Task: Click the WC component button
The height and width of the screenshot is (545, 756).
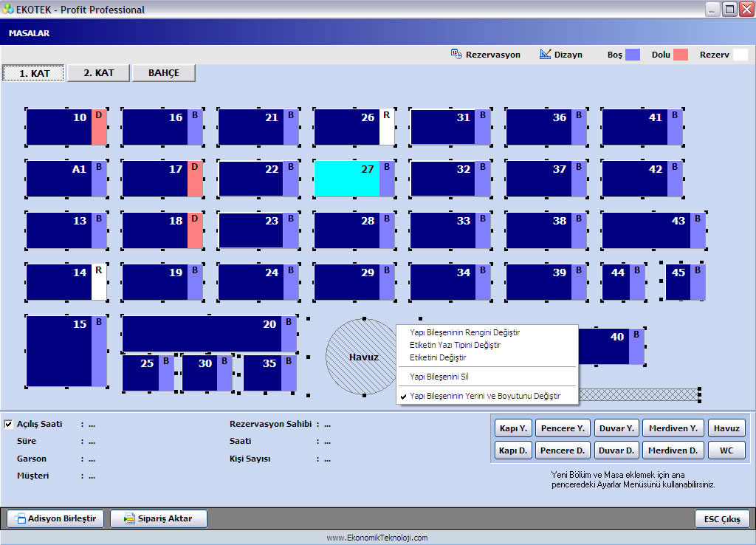Action: coord(726,450)
